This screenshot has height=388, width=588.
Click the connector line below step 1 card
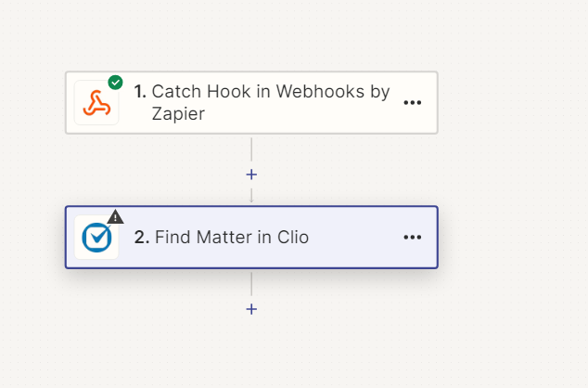251,149
